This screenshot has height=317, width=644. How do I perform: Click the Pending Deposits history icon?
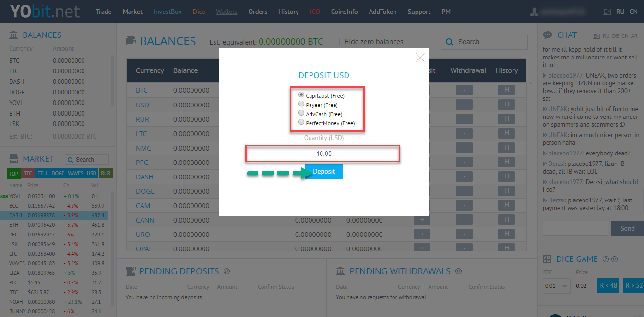pyautogui.click(x=227, y=271)
